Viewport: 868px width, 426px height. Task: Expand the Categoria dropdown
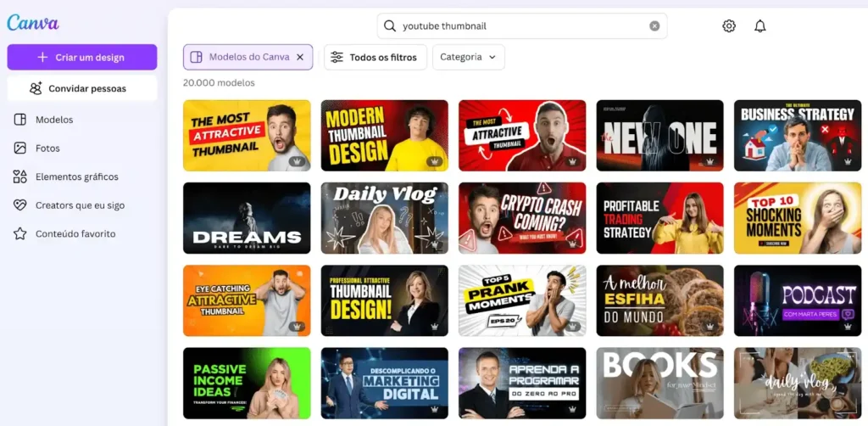(468, 57)
